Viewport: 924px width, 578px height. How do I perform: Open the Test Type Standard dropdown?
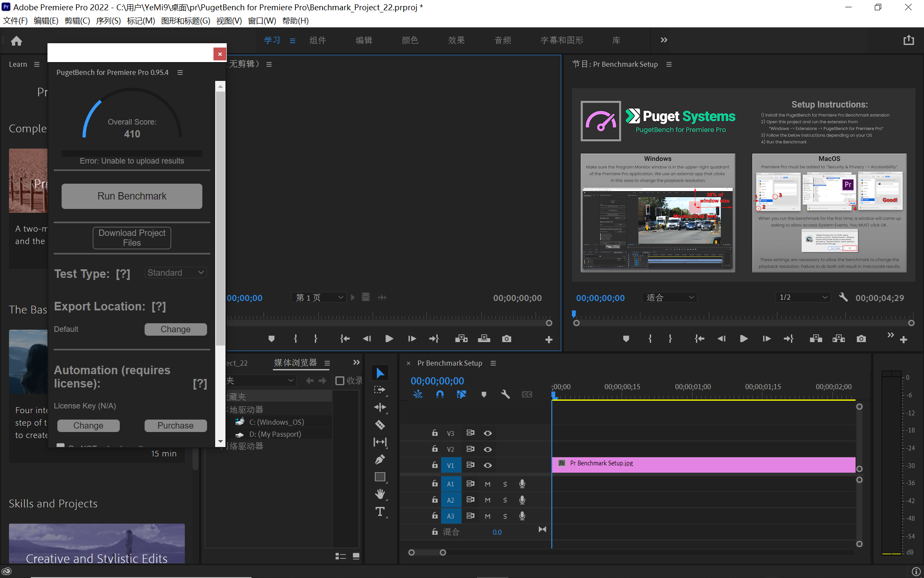pos(176,273)
